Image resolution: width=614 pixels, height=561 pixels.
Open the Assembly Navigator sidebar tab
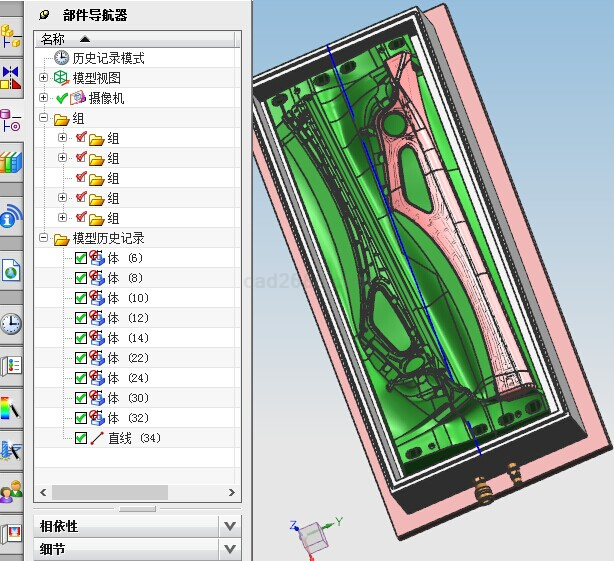pyautogui.click(x=11, y=37)
